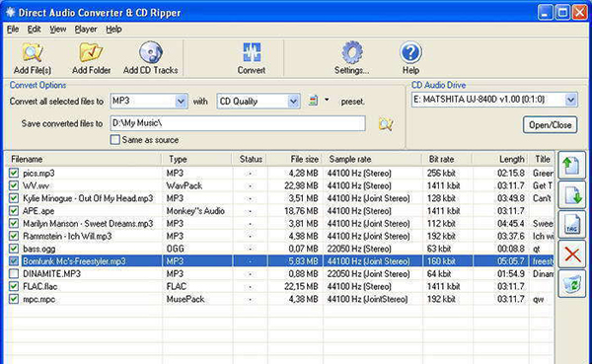Click the 22,98 MB file size cell
This screenshot has width=592, height=364.
(301, 185)
